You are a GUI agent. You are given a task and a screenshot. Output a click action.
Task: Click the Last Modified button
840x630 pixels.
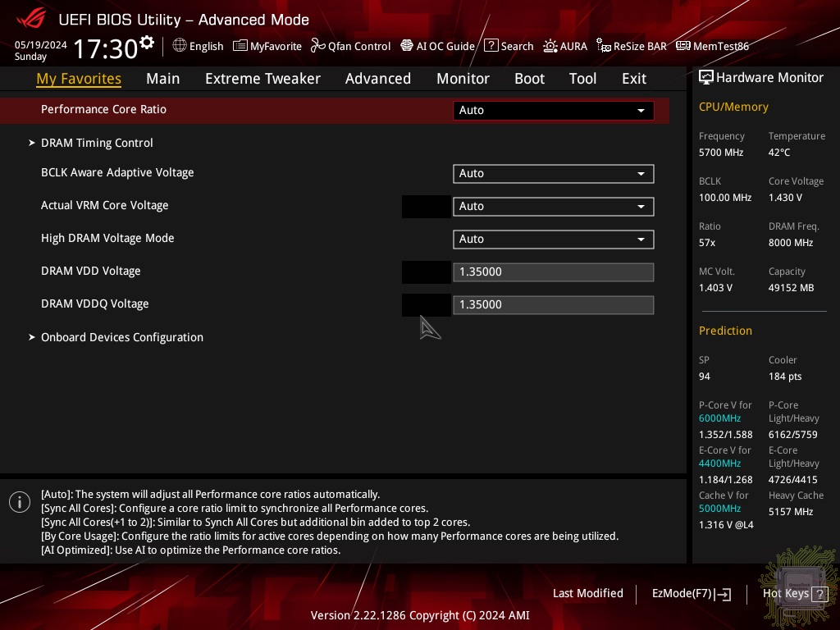(587, 593)
